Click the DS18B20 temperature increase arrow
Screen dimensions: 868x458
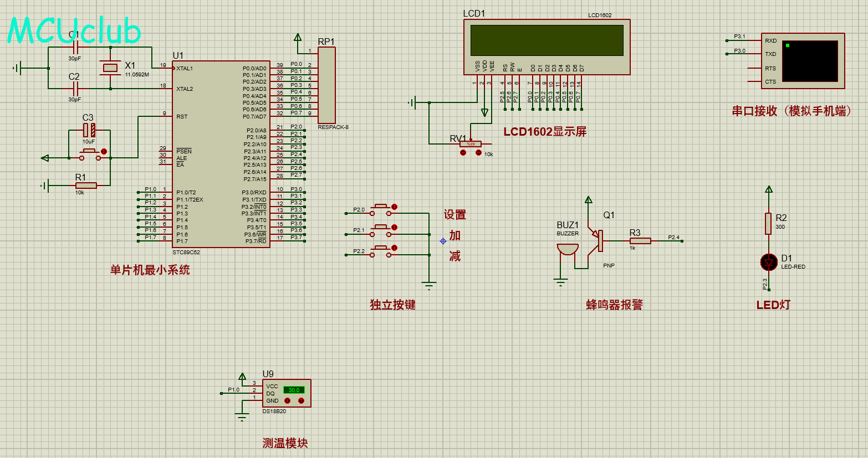pyautogui.click(x=300, y=400)
